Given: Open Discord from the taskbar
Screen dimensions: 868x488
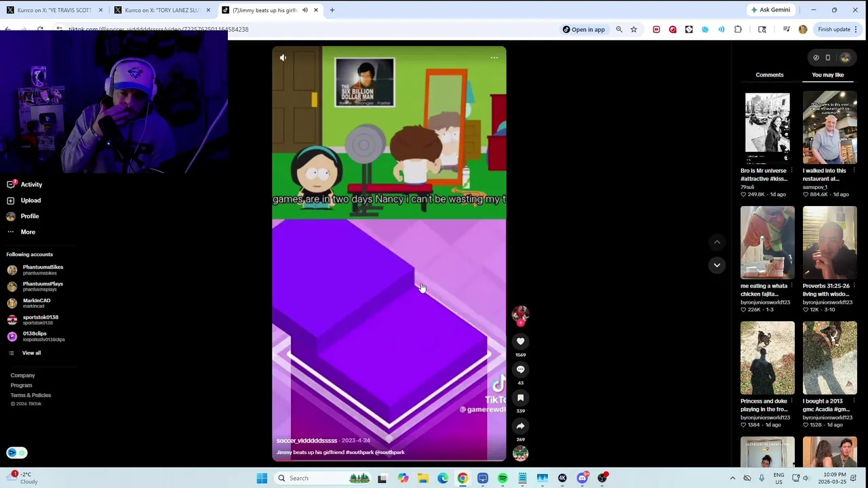Looking at the screenshot, I should point(583,479).
